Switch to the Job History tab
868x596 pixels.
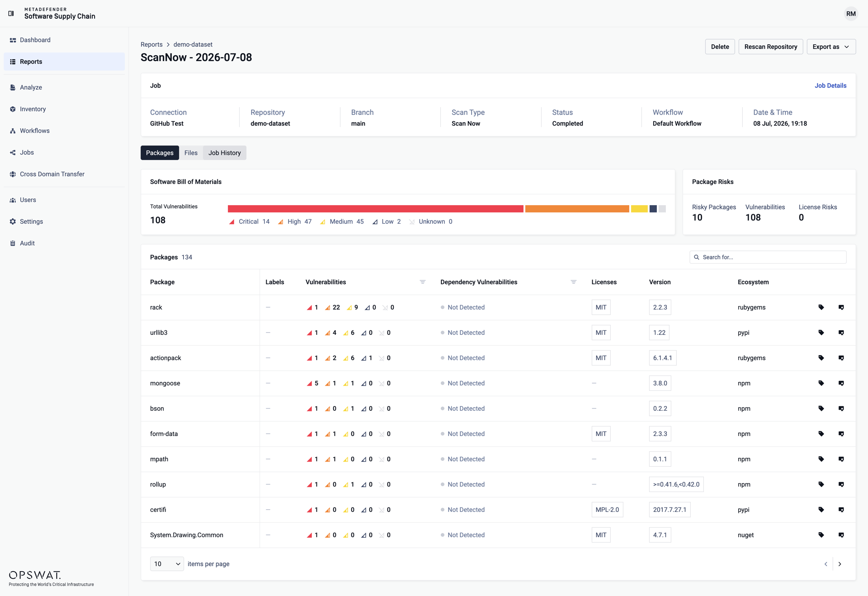coord(224,153)
